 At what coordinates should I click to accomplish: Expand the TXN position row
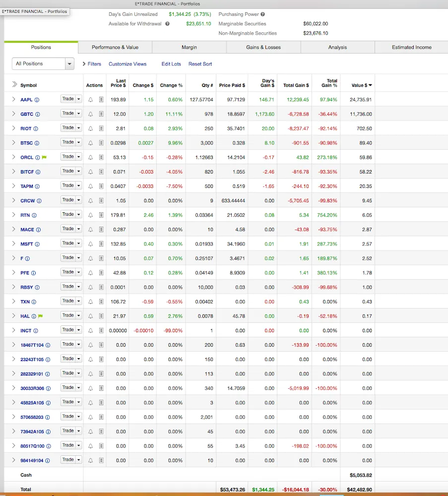(x=13, y=301)
